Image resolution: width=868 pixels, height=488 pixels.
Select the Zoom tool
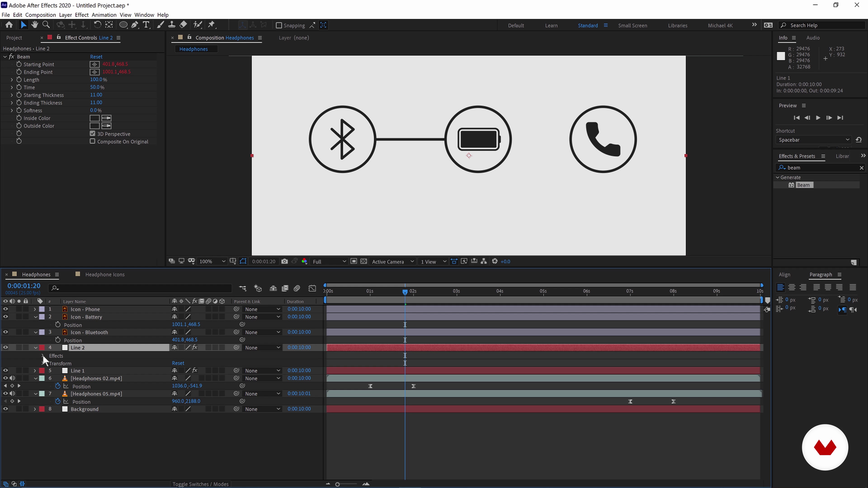point(46,25)
